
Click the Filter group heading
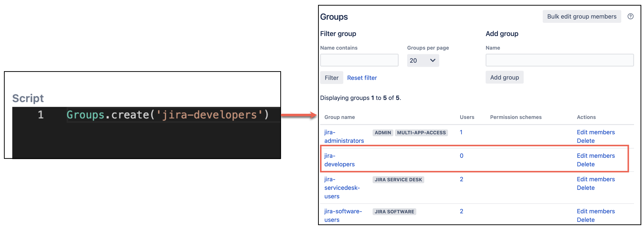pyautogui.click(x=338, y=34)
